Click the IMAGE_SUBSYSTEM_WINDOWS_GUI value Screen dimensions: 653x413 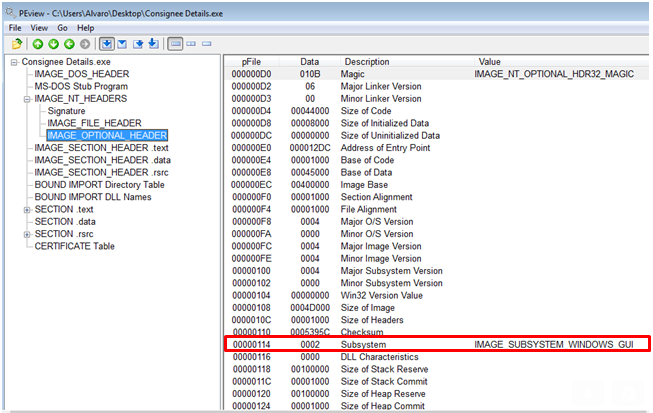pyautogui.click(x=554, y=345)
